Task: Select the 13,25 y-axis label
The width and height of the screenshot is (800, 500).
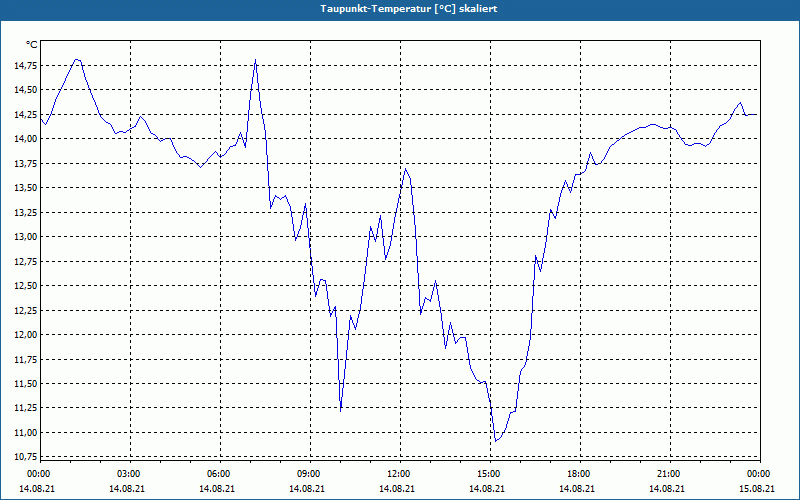Action: (x=25, y=212)
